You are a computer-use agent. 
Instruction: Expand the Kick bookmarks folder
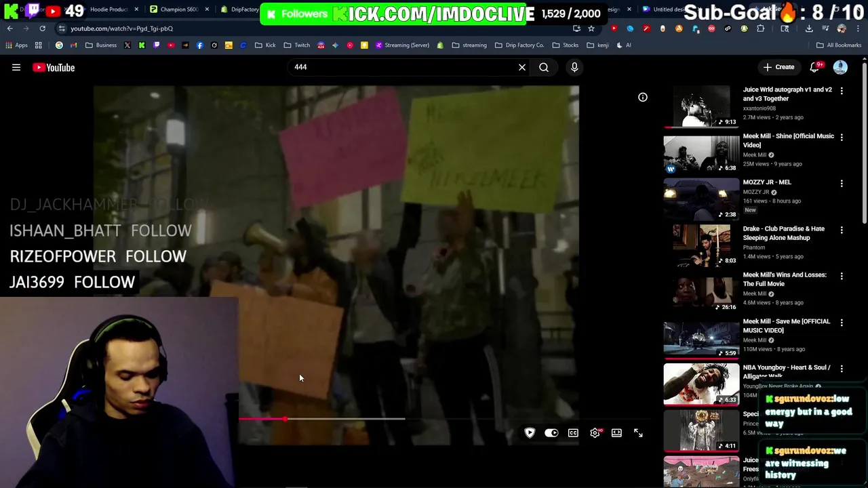265,45
